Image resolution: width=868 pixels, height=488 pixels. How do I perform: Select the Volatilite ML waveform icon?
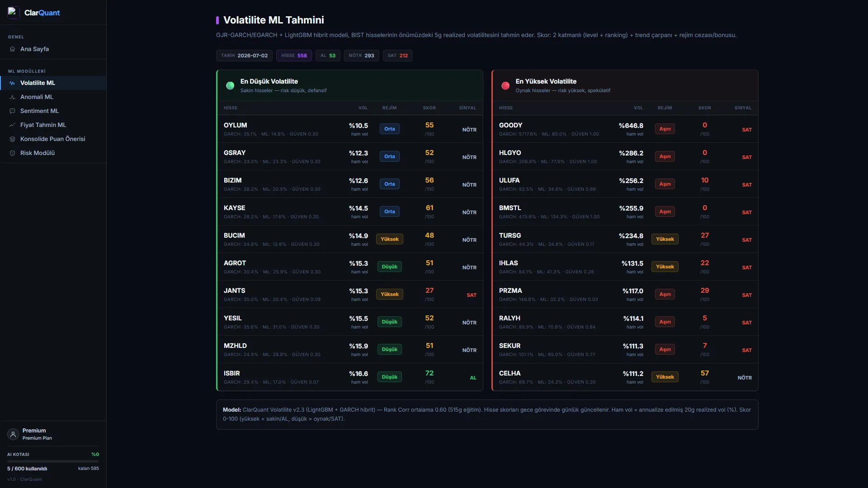pyautogui.click(x=12, y=83)
